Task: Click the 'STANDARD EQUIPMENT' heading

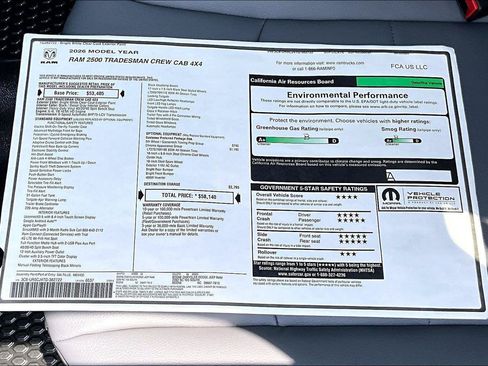Action: [54, 119]
